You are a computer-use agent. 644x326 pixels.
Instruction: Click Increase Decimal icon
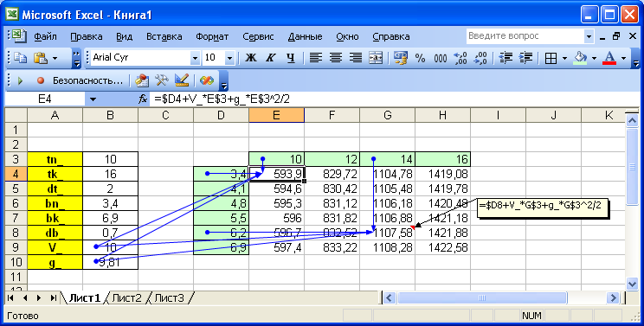pos(460,58)
